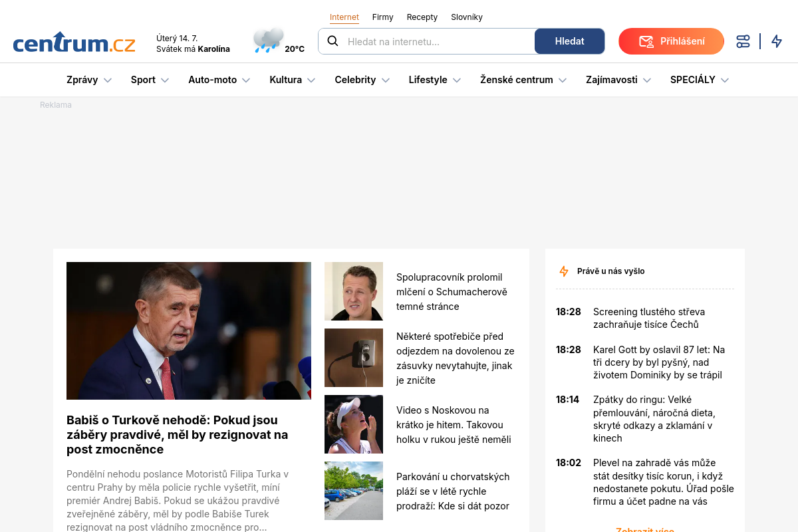Open the Karel Gott 87 let news item
The width and height of the screenshot is (798, 532).
pyautogui.click(x=659, y=362)
